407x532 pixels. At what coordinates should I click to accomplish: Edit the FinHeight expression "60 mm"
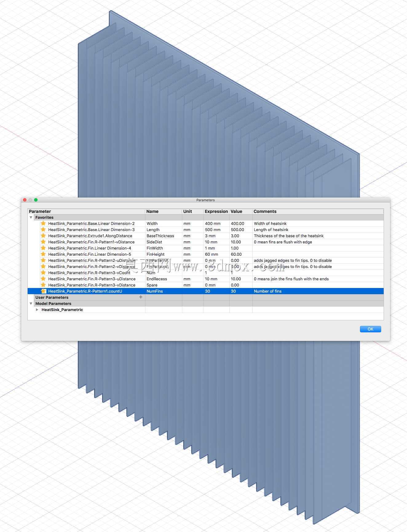(216, 254)
